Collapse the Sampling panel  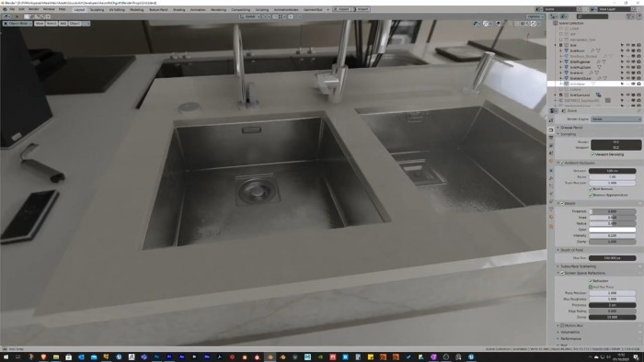[568, 134]
